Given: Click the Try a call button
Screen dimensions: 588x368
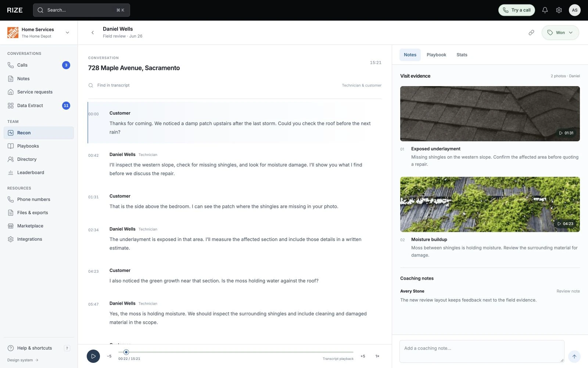Looking at the screenshot, I should point(516,10).
